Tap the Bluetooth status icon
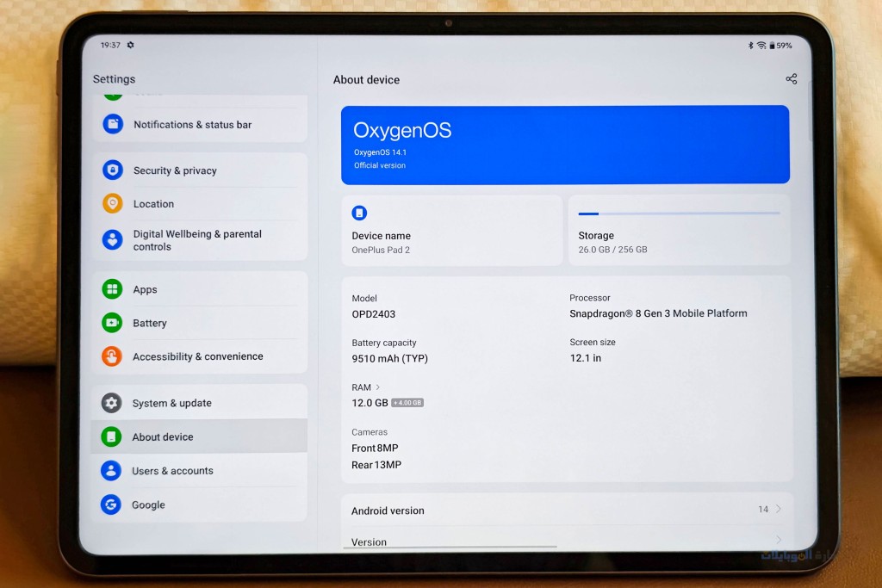 (x=750, y=46)
